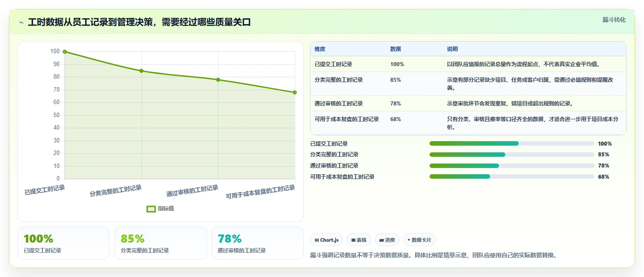
Task: Click the 可用于成本复盘的工时记录 progress bar
Action: (512, 176)
